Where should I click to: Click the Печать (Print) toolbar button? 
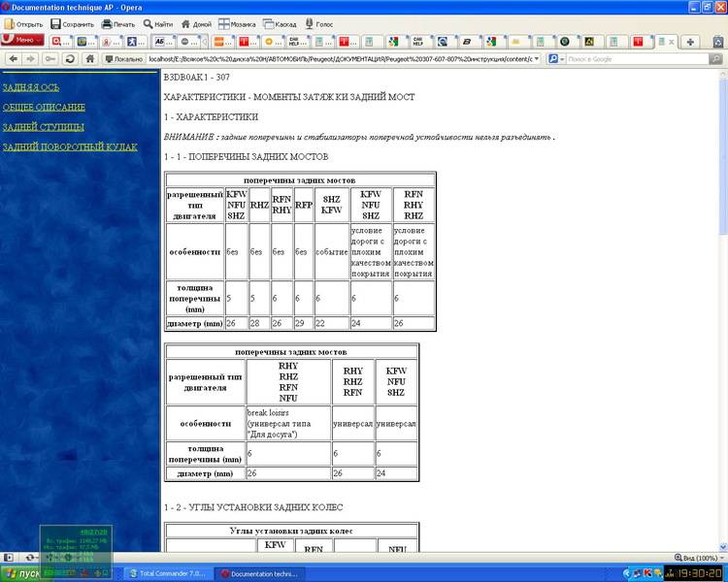point(116,23)
